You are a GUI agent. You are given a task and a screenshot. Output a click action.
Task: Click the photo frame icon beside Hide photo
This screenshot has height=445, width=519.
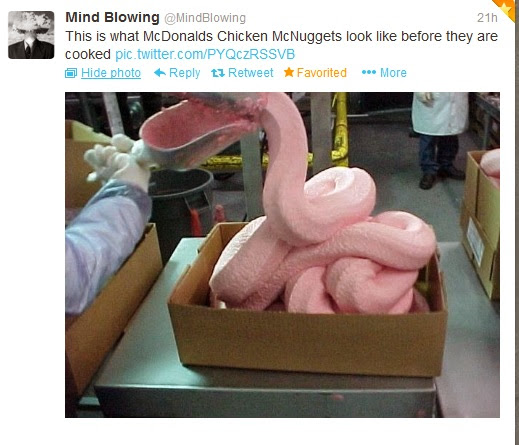(71, 73)
